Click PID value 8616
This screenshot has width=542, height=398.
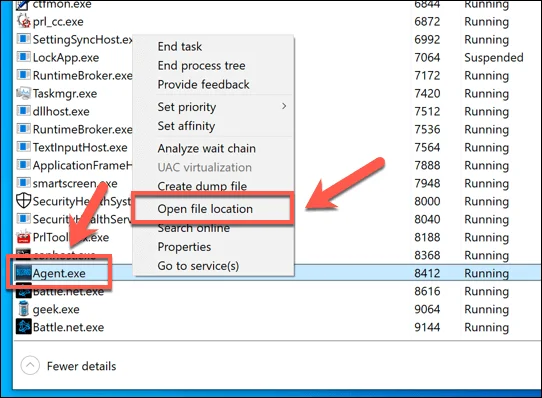click(x=427, y=291)
